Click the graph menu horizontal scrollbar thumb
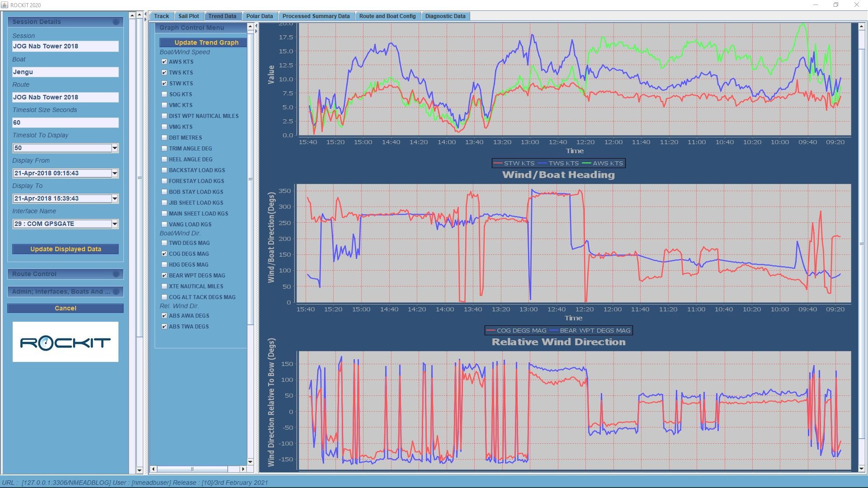The height and width of the screenshot is (488, 868). tap(192, 469)
